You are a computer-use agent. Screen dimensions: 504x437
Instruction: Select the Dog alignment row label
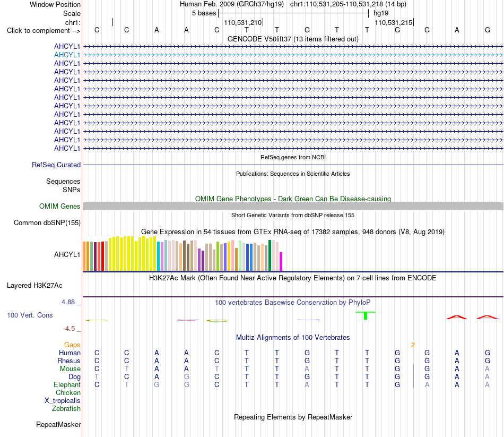pos(74,377)
